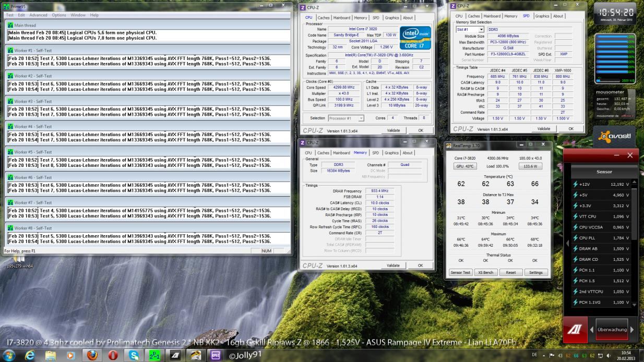644x362 pixels.
Task: Click the Worker #5 Self-Test icon
Action: point(10,152)
